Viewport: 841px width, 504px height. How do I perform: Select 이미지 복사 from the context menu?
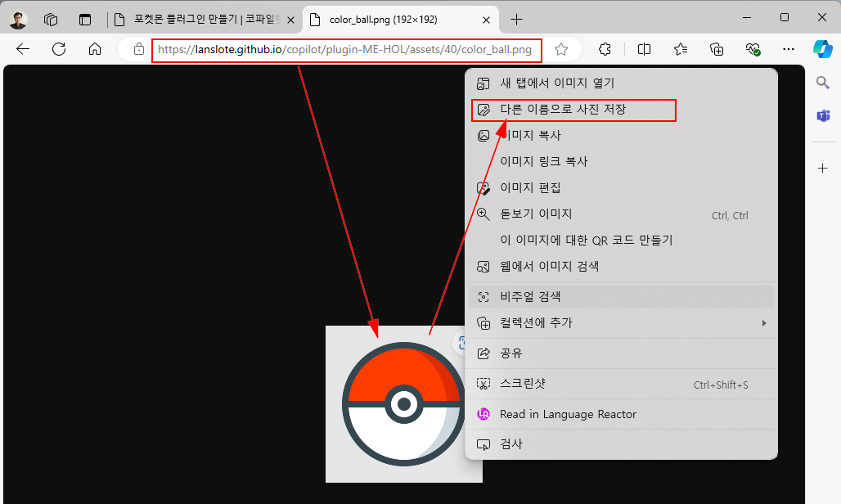tap(622, 136)
